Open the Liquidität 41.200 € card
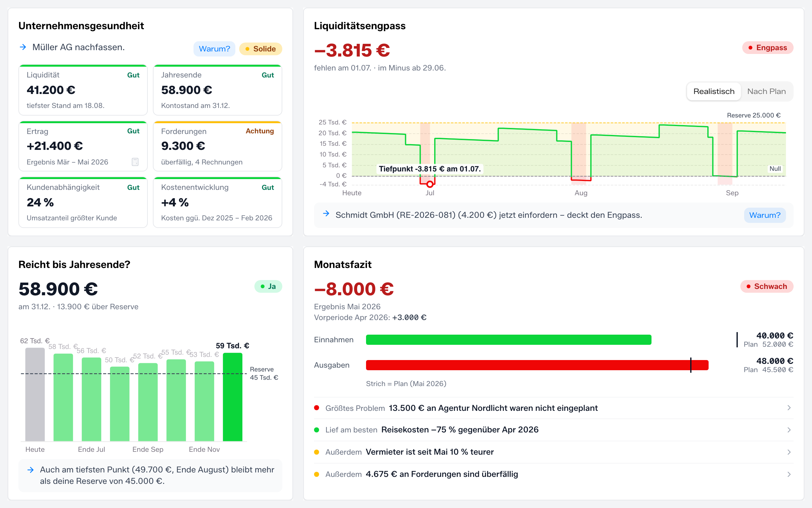The height and width of the screenshot is (508, 812). coord(83,90)
